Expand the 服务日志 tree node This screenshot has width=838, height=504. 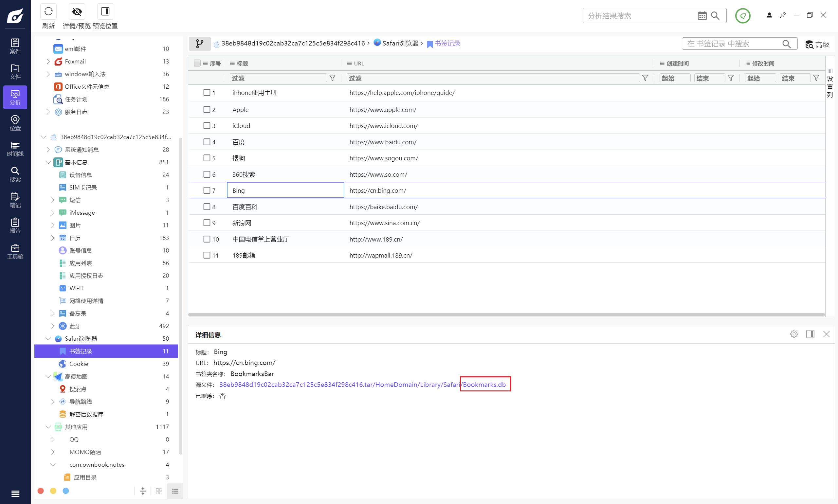coord(48,112)
